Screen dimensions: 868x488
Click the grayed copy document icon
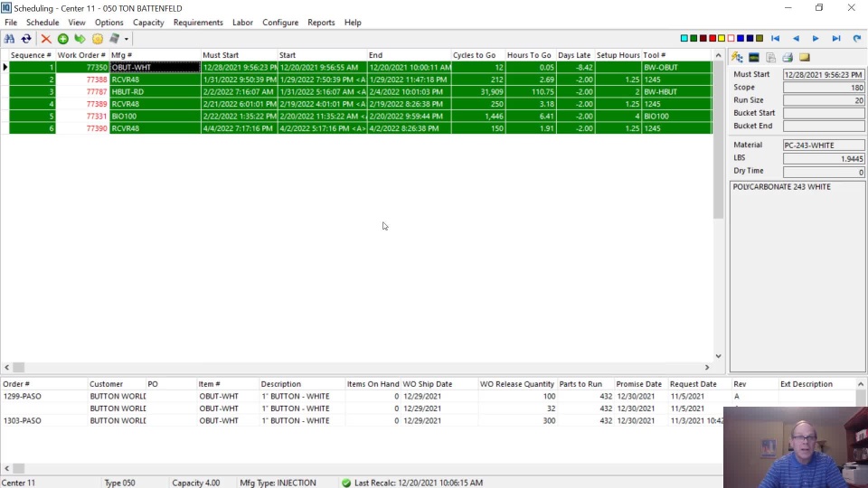(770, 57)
